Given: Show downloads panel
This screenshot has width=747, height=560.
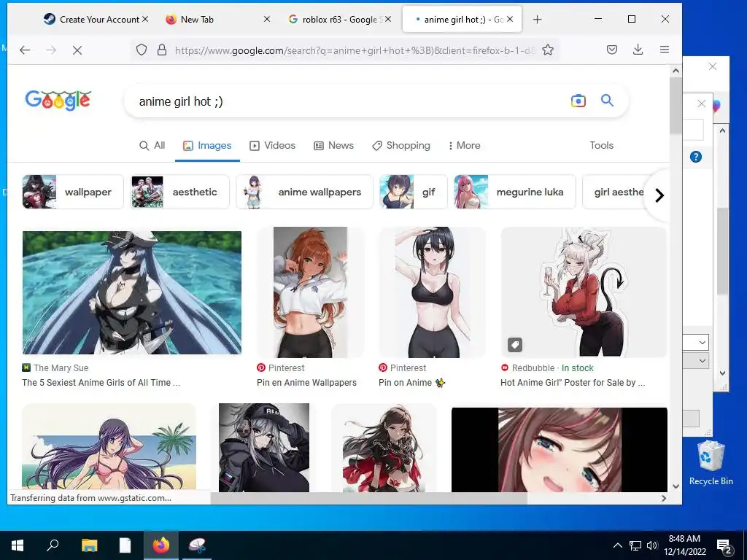Looking at the screenshot, I should point(638,50).
